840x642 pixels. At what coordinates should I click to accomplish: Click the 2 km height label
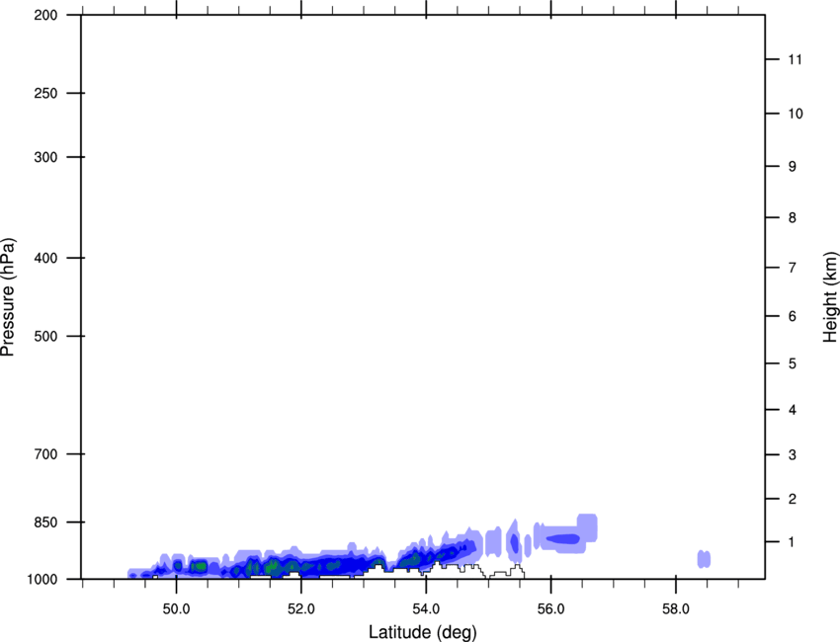pyautogui.click(x=793, y=499)
